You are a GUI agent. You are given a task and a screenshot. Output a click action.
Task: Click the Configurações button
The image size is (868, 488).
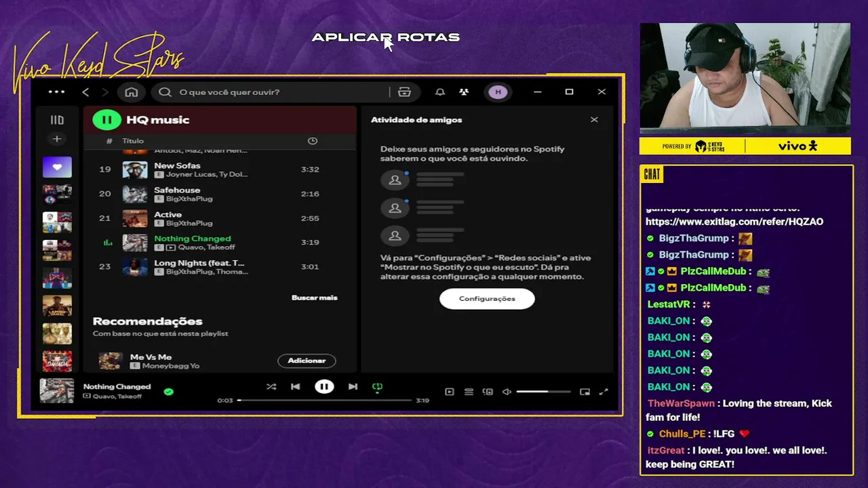(487, 299)
